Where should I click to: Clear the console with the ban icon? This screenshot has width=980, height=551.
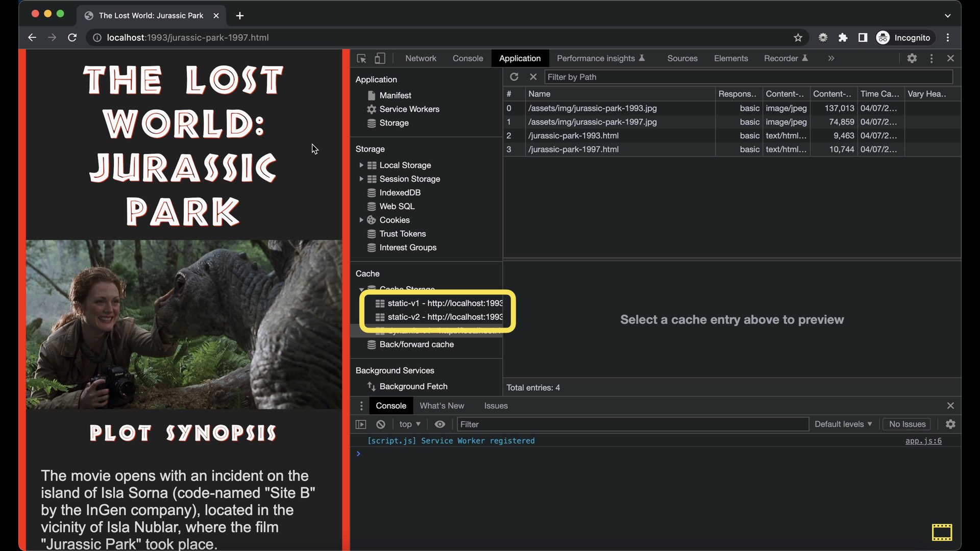(381, 424)
